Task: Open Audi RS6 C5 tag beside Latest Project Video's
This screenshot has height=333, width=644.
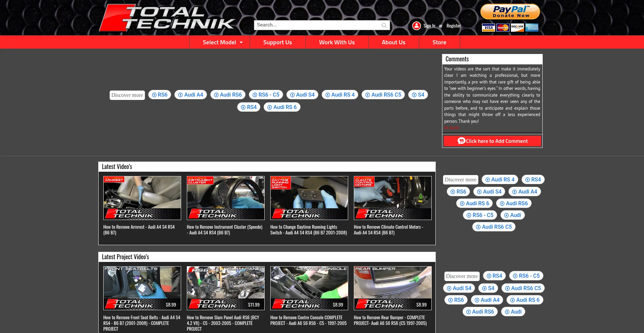Action: tap(523, 288)
